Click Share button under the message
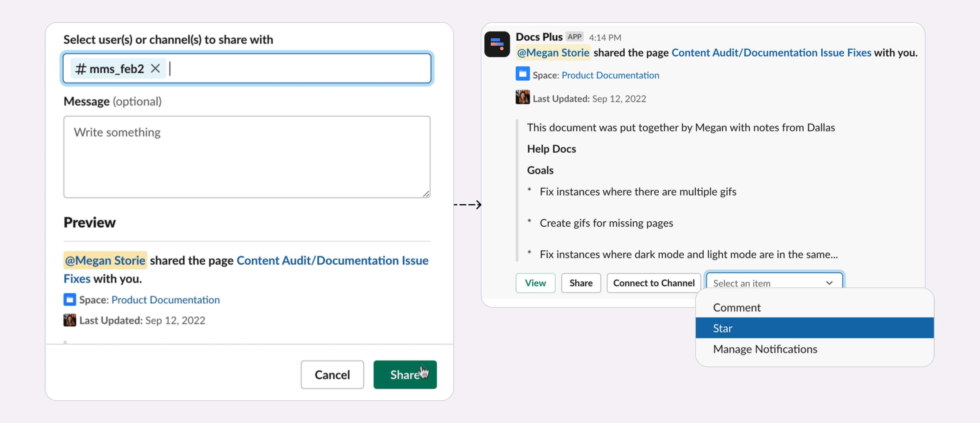 point(581,283)
